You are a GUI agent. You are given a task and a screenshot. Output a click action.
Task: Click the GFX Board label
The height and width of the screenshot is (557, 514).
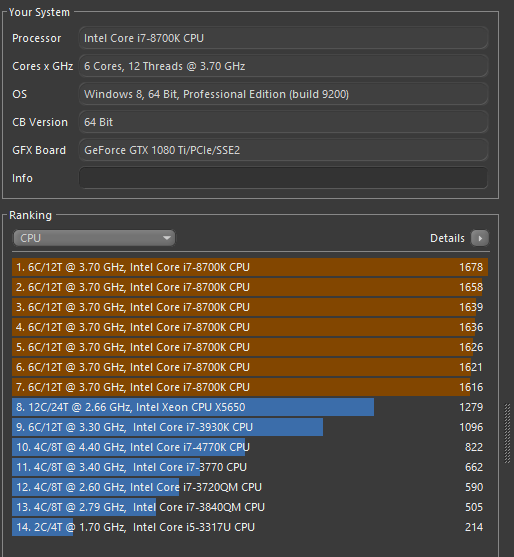pyautogui.click(x=39, y=150)
